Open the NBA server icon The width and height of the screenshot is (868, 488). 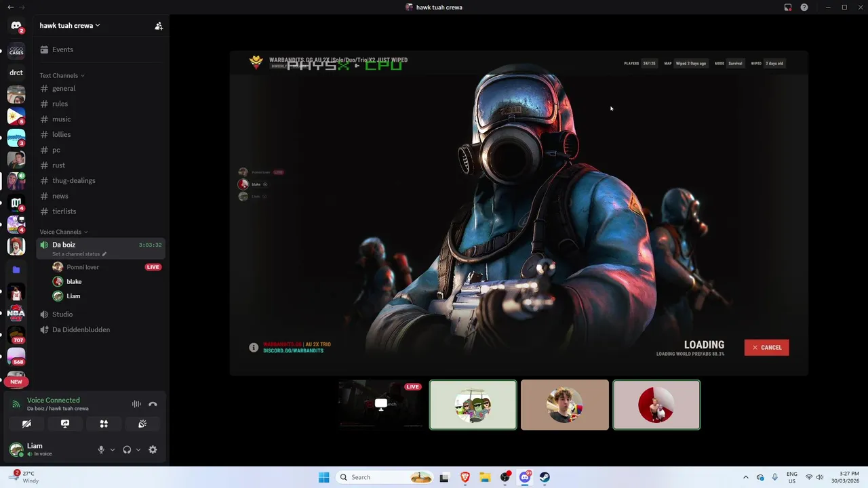click(16, 313)
